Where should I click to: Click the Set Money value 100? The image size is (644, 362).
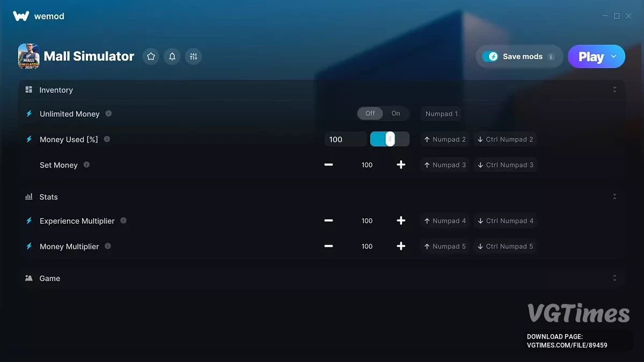[367, 165]
